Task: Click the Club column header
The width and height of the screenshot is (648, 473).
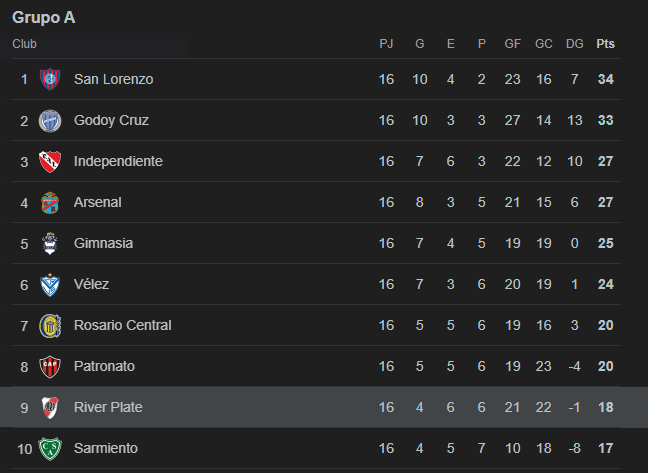Action: coord(24,44)
